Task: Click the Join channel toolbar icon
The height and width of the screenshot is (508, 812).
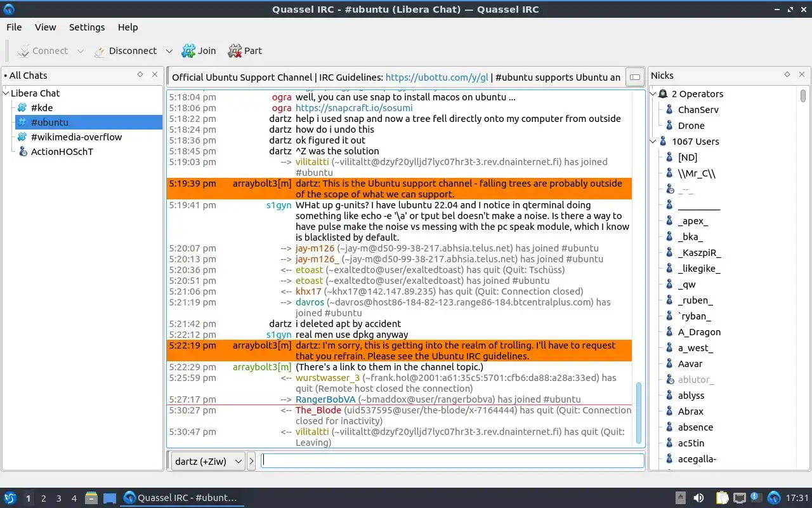Action: coord(199,51)
